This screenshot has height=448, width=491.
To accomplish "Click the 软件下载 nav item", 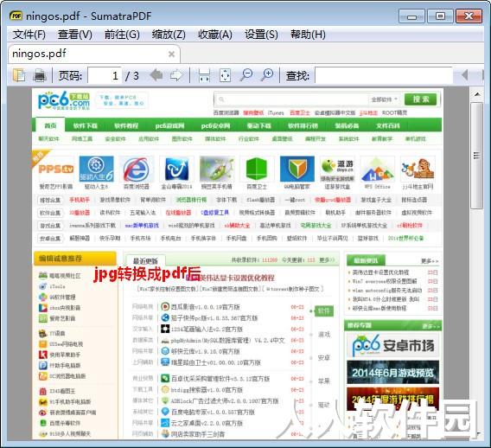I will tap(86, 126).
